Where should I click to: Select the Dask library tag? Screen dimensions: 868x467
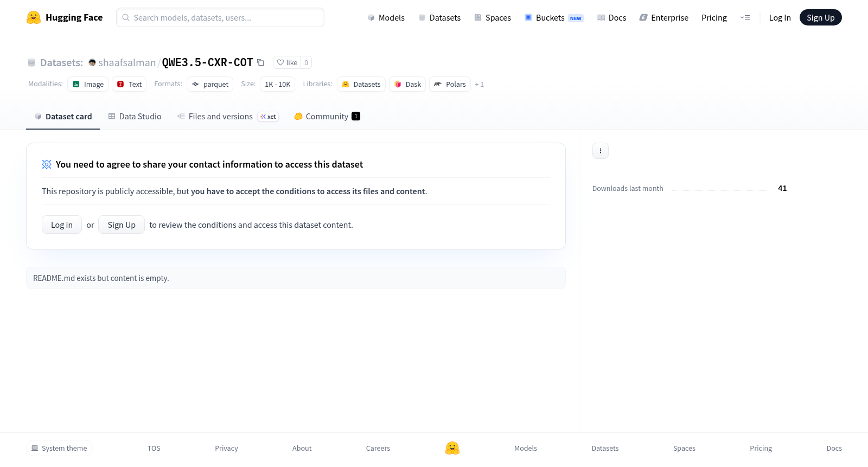coord(407,84)
